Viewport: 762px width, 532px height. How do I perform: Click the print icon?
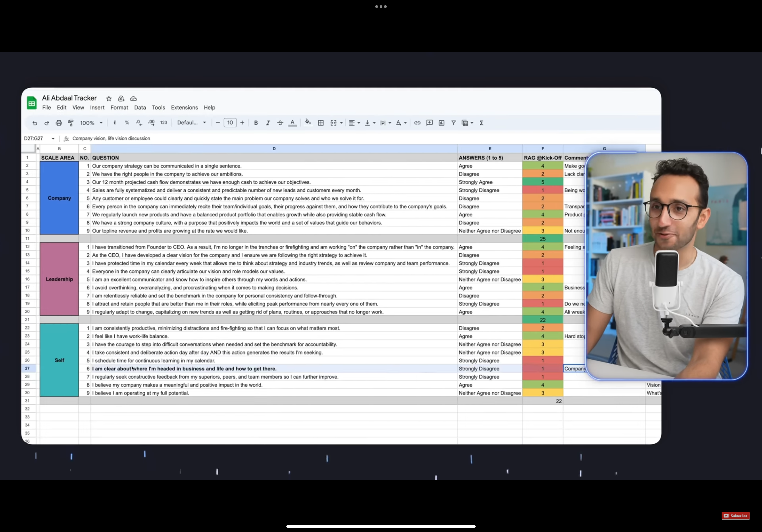tap(59, 123)
